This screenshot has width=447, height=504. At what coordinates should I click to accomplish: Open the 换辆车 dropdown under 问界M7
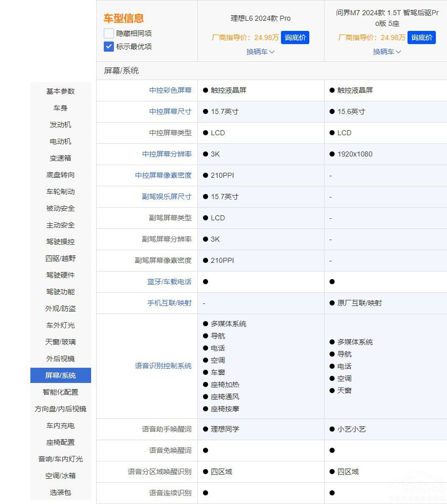[387, 52]
